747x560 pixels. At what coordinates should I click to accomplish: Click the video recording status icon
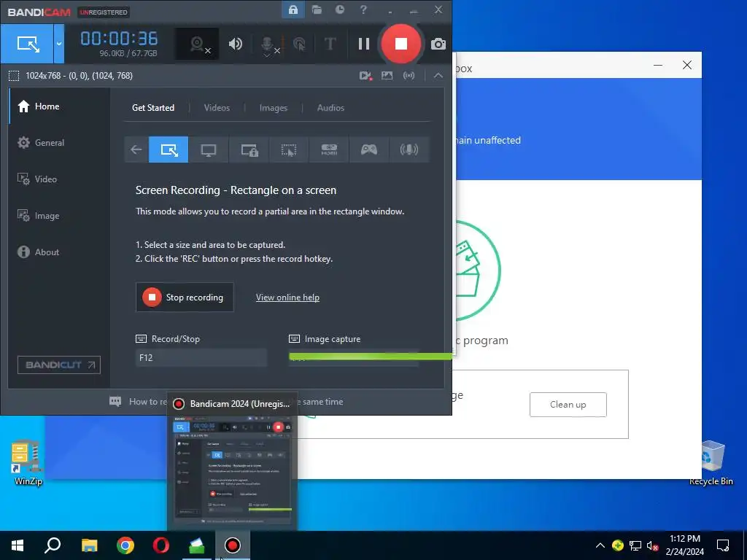click(365, 76)
